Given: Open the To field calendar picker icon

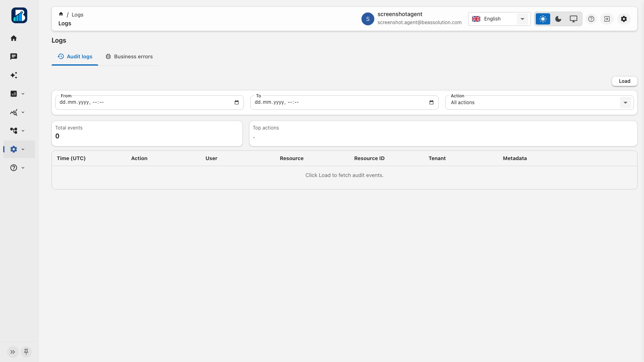Looking at the screenshot, I should (431, 103).
